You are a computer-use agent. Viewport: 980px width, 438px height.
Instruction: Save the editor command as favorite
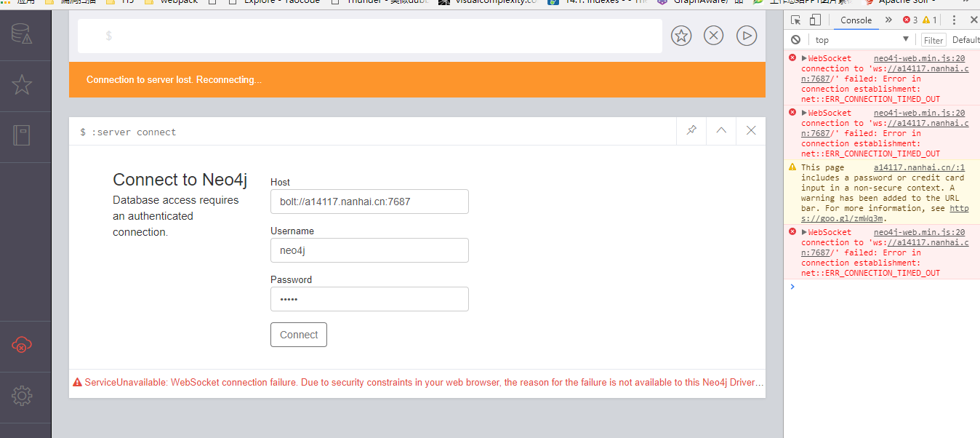tap(681, 36)
